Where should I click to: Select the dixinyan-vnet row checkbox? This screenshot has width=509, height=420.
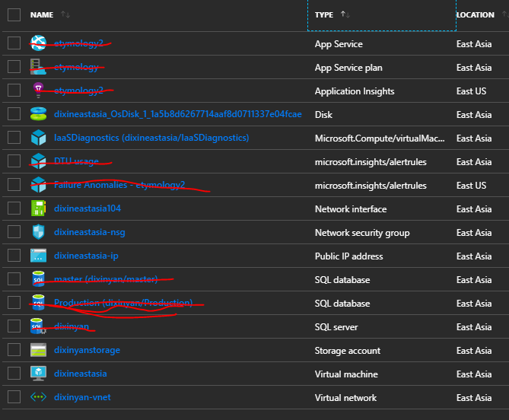point(14,396)
